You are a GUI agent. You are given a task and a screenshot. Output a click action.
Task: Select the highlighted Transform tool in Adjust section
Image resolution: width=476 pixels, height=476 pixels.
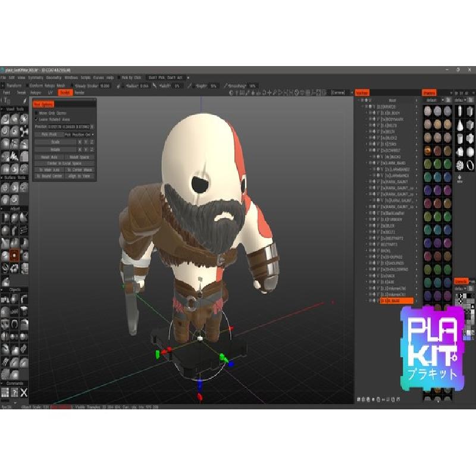[x=14, y=255]
